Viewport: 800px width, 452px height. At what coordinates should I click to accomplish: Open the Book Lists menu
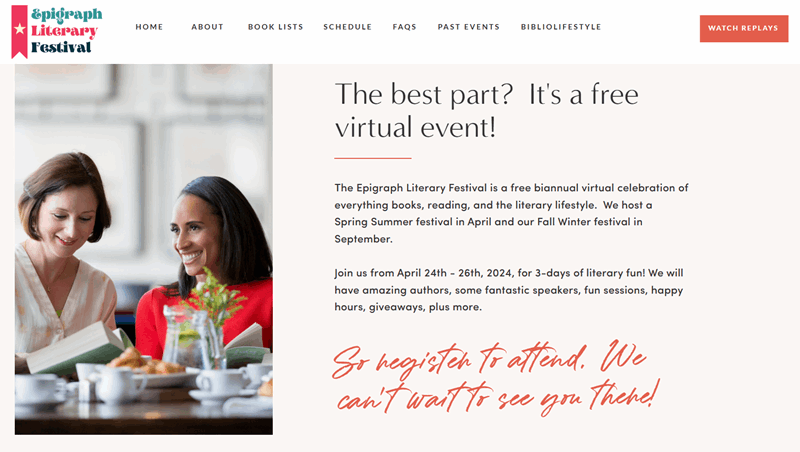click(x=276, y=27)
